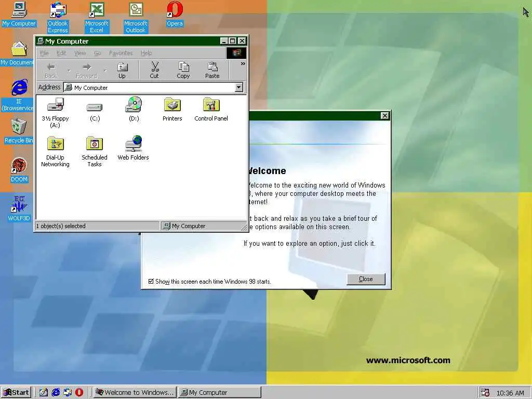Click the Copy toolbar icon
The width and height of the screenshot is (532, 399).
tap(183, 70)
